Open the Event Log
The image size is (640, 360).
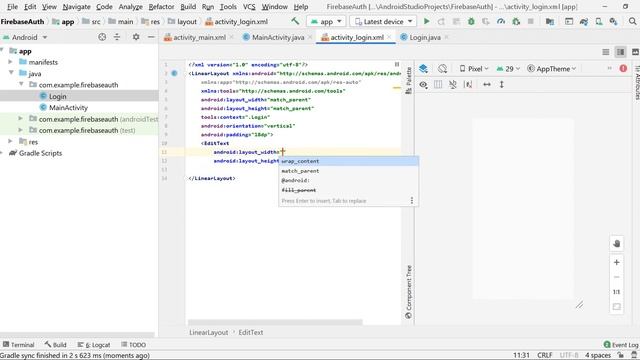pos(621,344)
